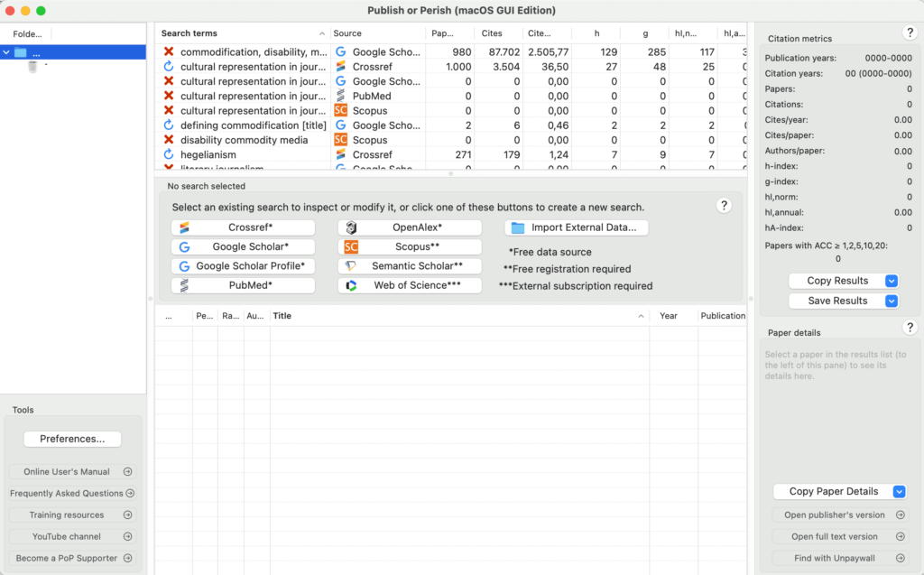Image resolution: width=924 pixels, height=575 pixels.
Task: Click the red X icon beside disability commodity media
Action: pyautogui.click(x=168, y=140)
